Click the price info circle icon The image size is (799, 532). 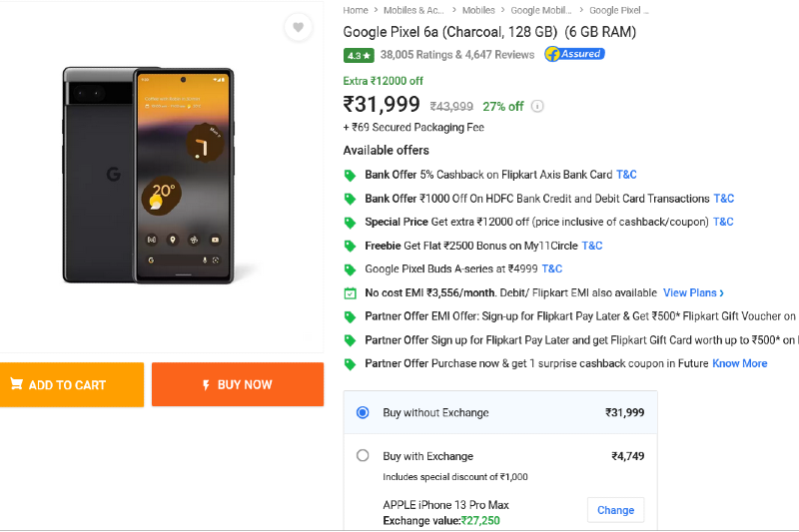[x=537, y=106]
